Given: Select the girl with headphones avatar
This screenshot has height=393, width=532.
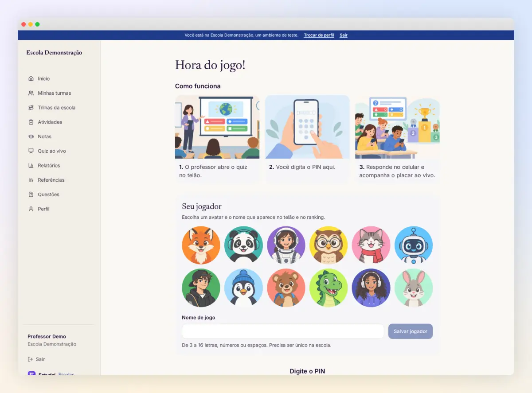Looking at the screenshot, I should tap(371, 288).
